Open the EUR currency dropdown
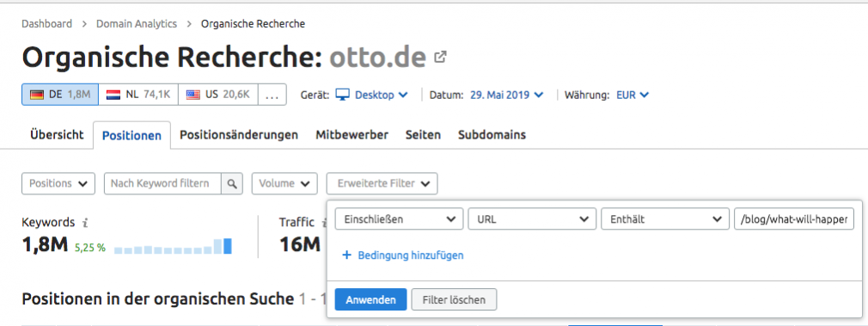 633,95
